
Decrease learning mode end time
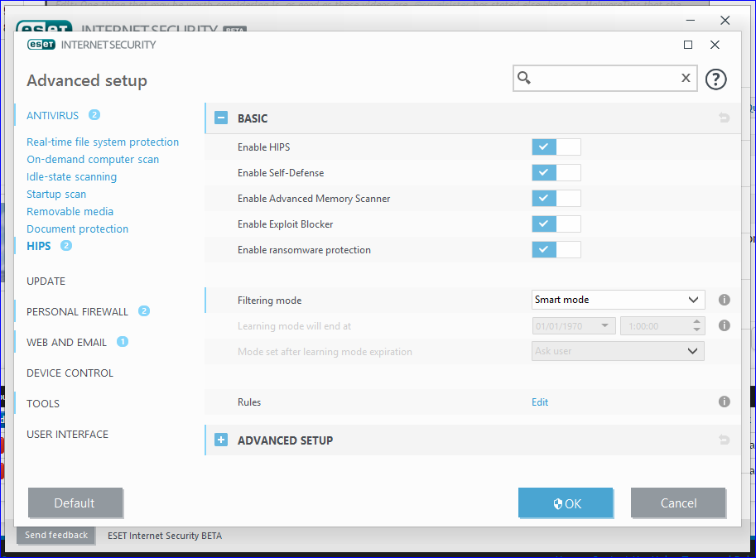696,330
